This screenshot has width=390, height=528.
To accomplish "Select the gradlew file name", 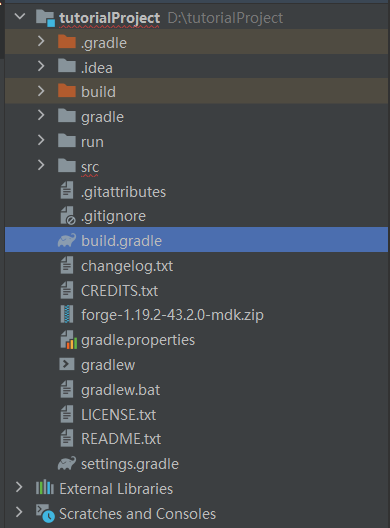I will 108,365.
